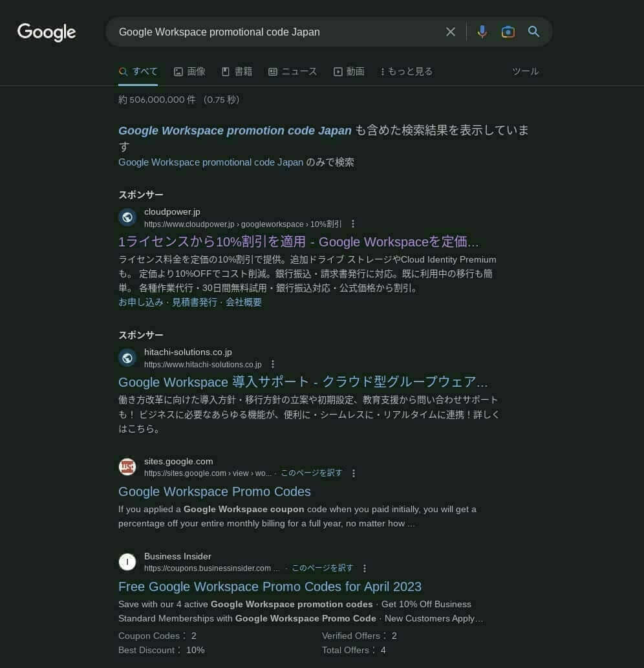The width and height of the screenshot is (644, 668).
Task: Translate the sites.google.com result page
Action: point(312,473)
